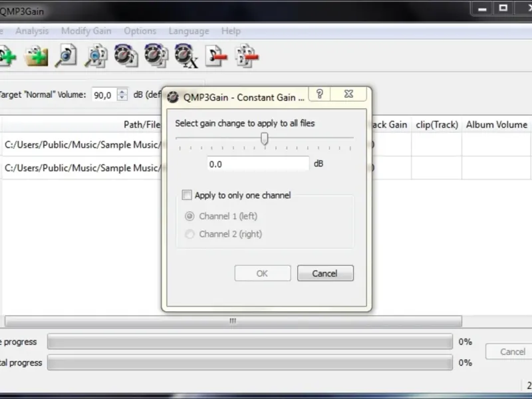532x399 pixels.
Task: Open the Help menu
Action: coord(231,31)
